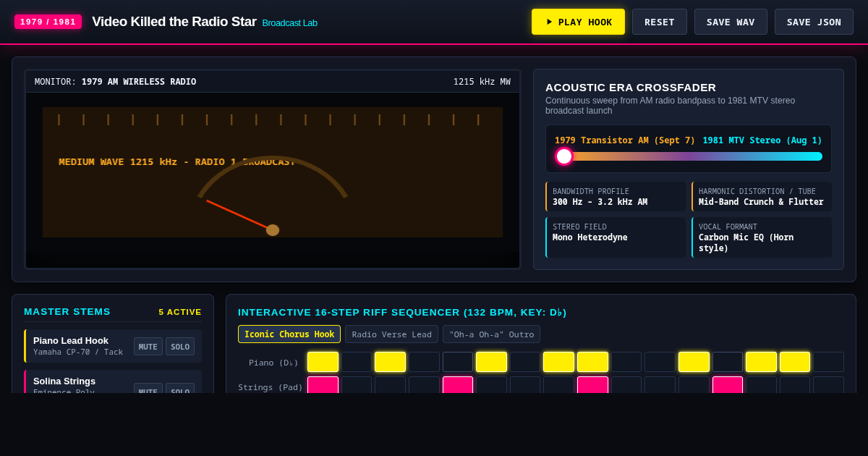Turn off step 13 in the Strings (Pad) row
Viewport: 868px width, 456px height.
pos(728,385)
